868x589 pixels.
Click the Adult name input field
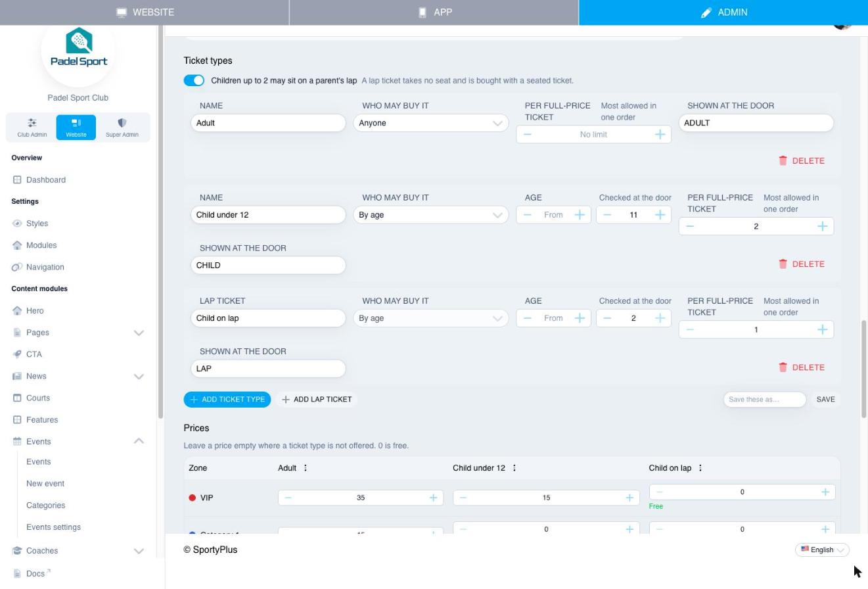268,123
